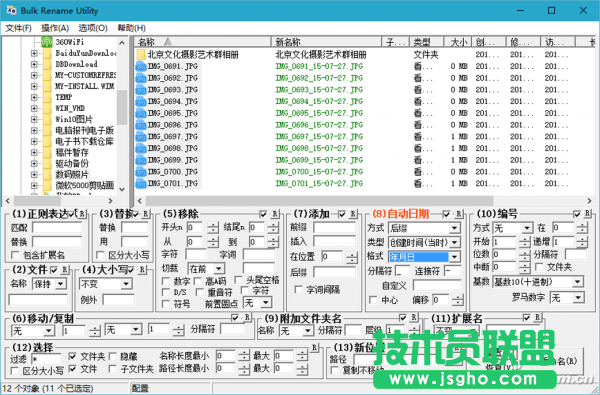Viewport: 600px width, 395px height.
Task: Click the reset R icon of 选择 panel
Action: coord(314,347)
